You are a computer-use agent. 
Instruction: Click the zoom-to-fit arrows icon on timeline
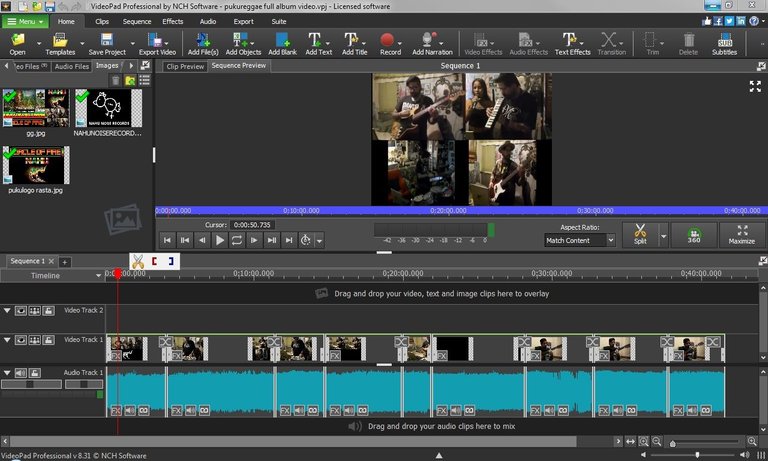click(630, 441)
